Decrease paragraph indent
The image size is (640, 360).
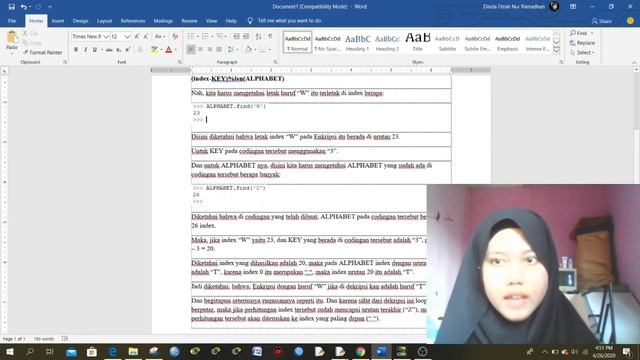tap(236, 36)
